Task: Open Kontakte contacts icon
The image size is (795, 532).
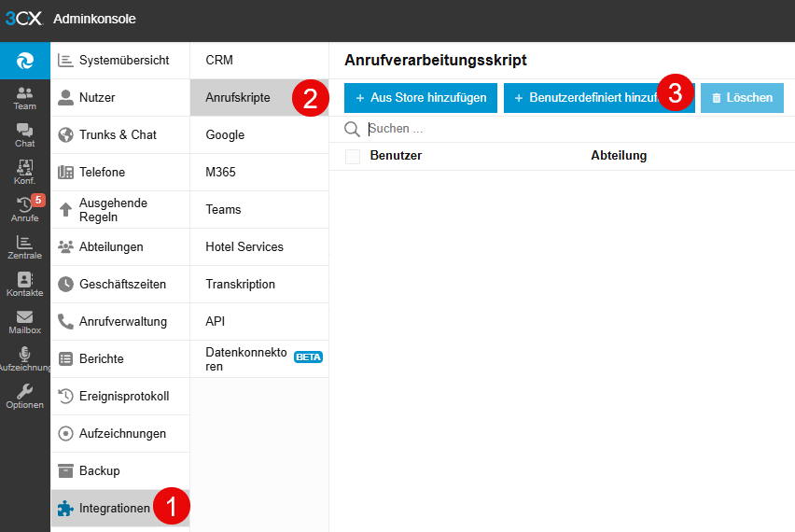Action: click(x=25, y=284)
